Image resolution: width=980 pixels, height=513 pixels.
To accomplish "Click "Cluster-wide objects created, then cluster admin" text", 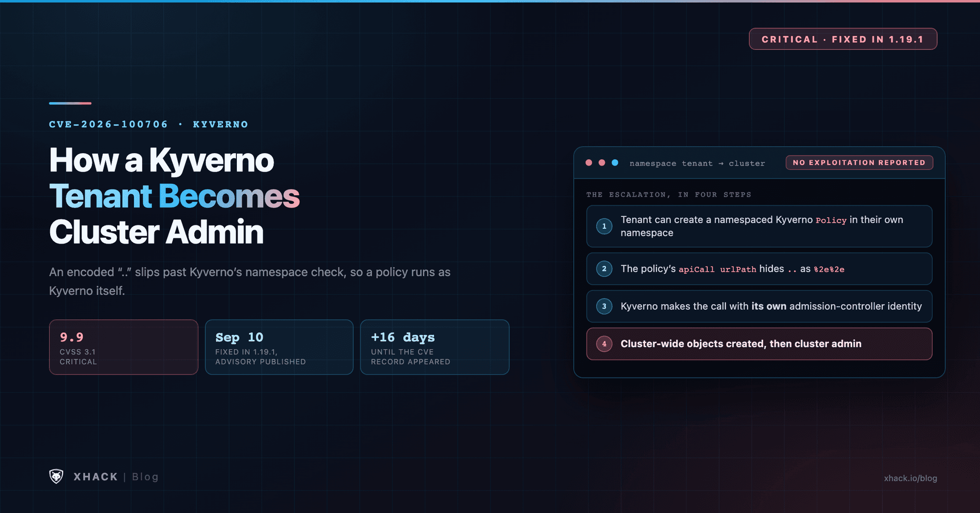I will tap(741, 344).
